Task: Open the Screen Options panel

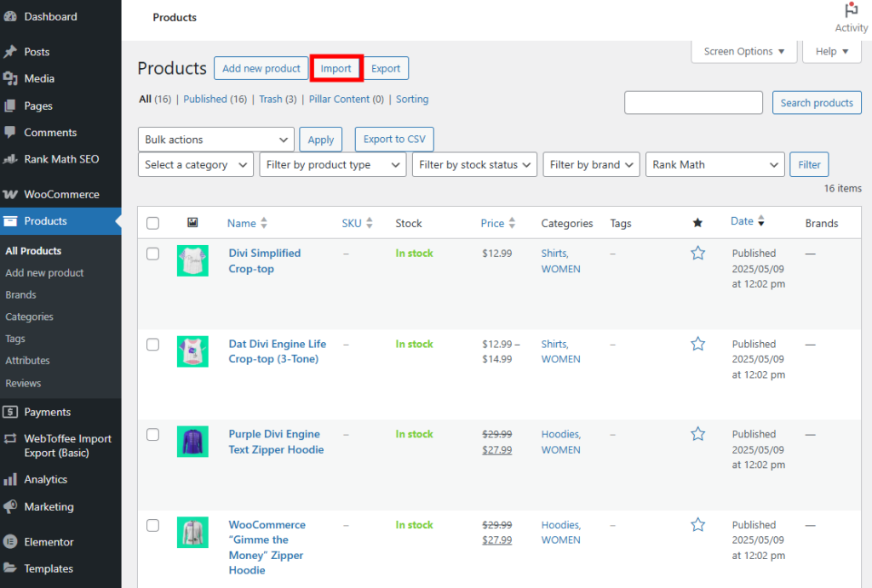Action: tap(743, 51)
